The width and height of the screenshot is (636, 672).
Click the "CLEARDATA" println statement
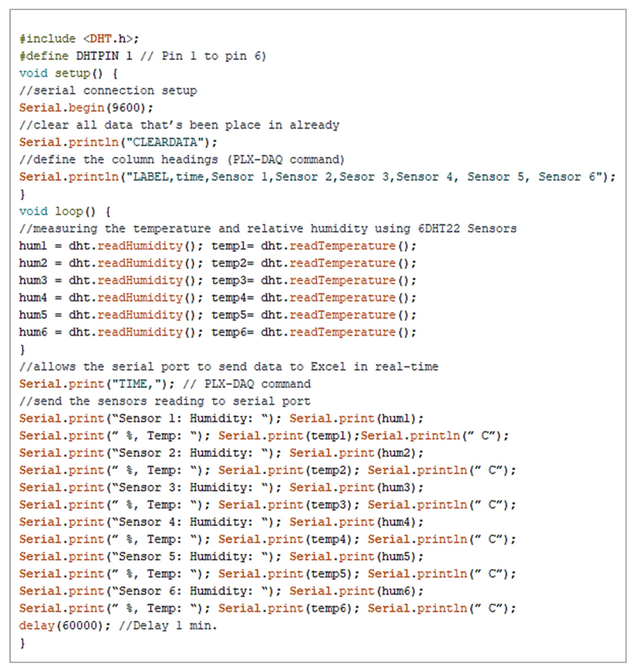[x=118, y=142]
